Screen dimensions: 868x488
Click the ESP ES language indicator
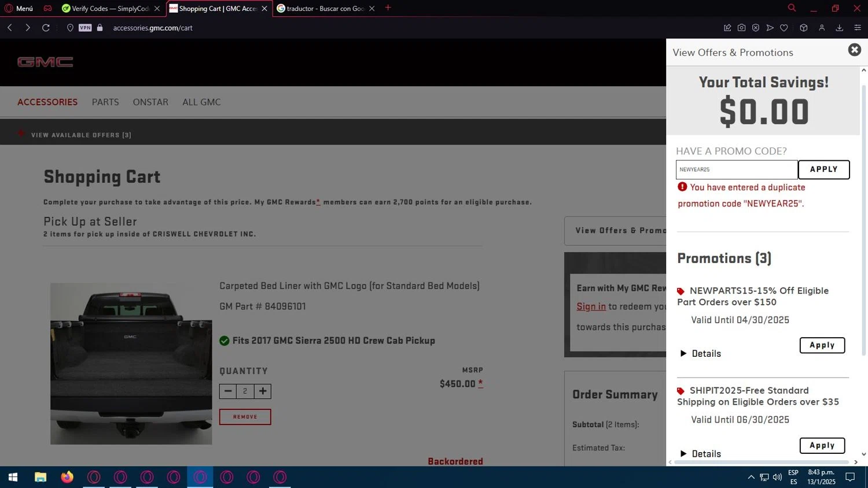793,477
